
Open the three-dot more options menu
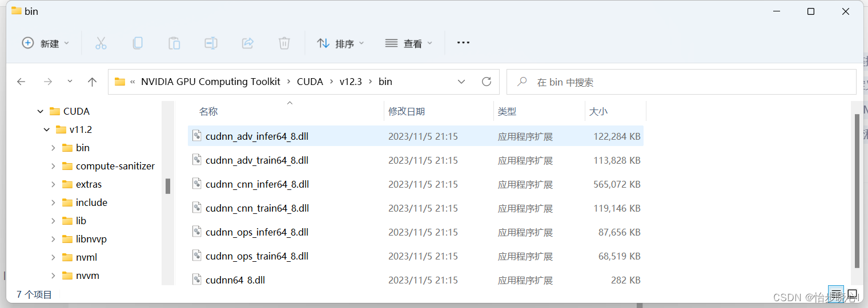(463, 43)
